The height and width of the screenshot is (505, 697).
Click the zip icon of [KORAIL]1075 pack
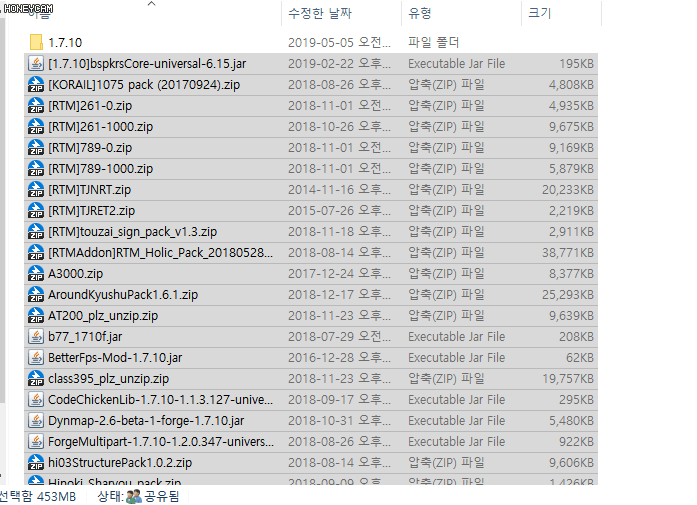tap(36, 84)
